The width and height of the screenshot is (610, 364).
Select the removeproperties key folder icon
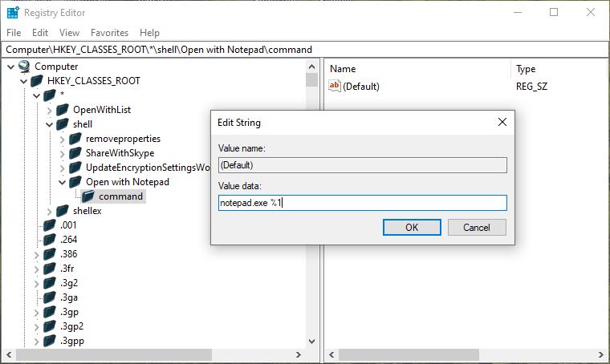click(75, 139)
